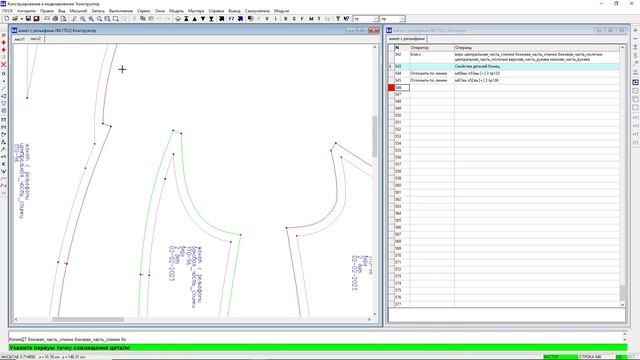This screenshot has height=360, width=640.
Task: Switch to the лист1 sheet tab
Action: 20,39
